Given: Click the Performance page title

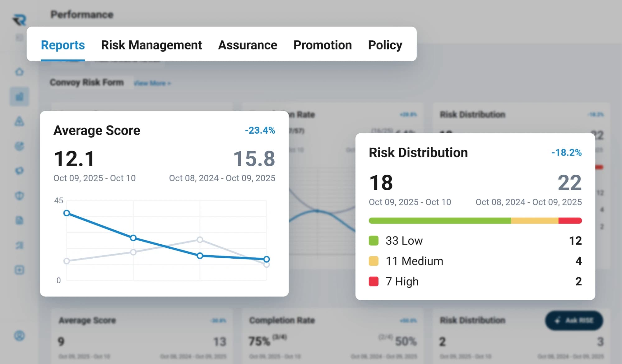Looking at the screenshot, I should (x=82, y=15).
